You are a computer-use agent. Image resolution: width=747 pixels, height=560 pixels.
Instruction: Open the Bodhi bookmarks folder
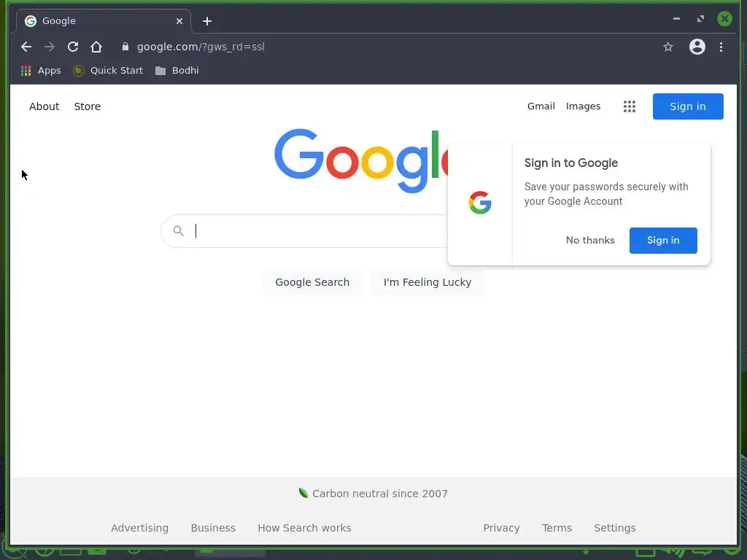point(177,71)
